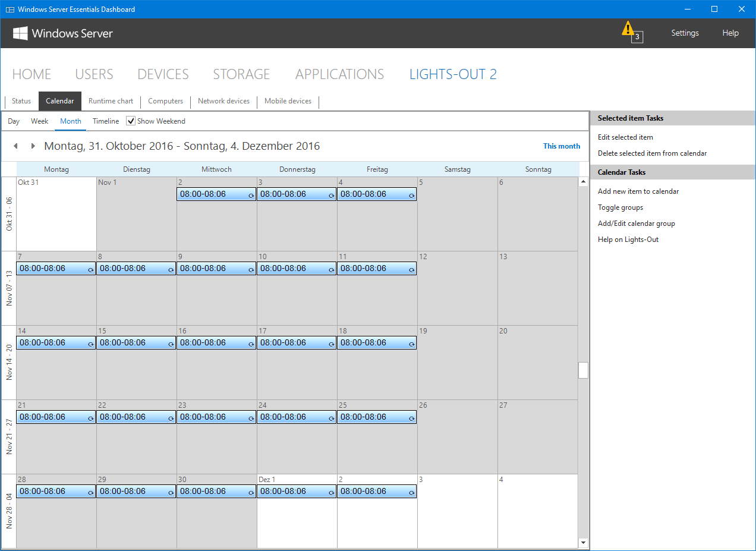Select the 08:00-08:06 event on November 24

(x=297, y=417)
